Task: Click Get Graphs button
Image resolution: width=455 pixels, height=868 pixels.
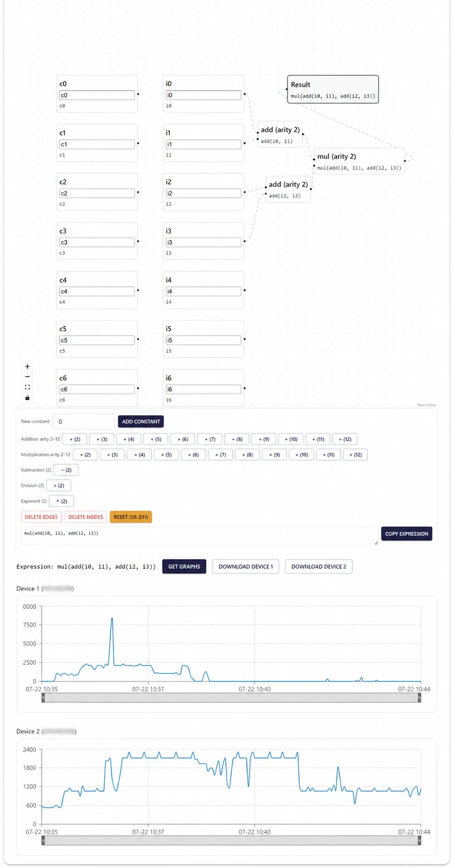Action: pos(184,566)
